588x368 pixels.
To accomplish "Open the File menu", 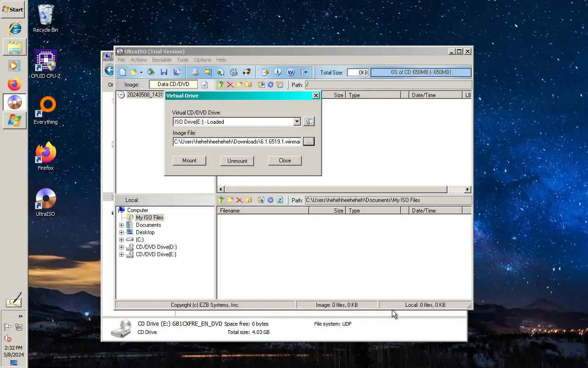I will pos(121,60).
